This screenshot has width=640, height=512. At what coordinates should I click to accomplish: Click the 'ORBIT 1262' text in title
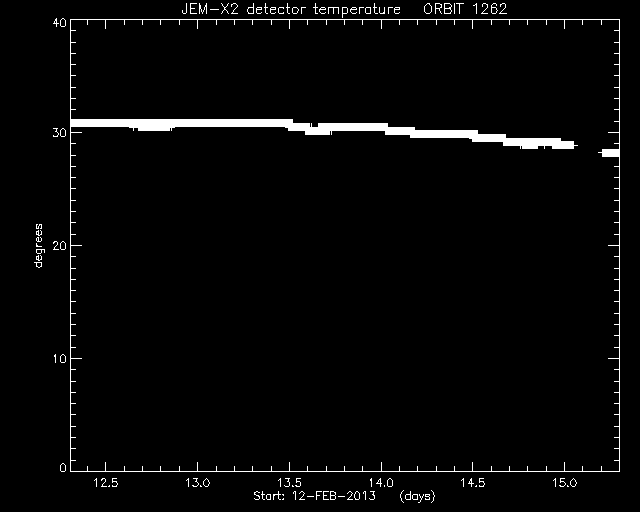click(465, 9)
